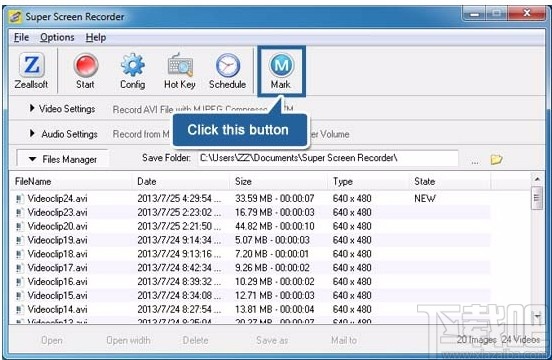
Task: Click the Super Screen Recorder title icon
Action: click(15, 17)
